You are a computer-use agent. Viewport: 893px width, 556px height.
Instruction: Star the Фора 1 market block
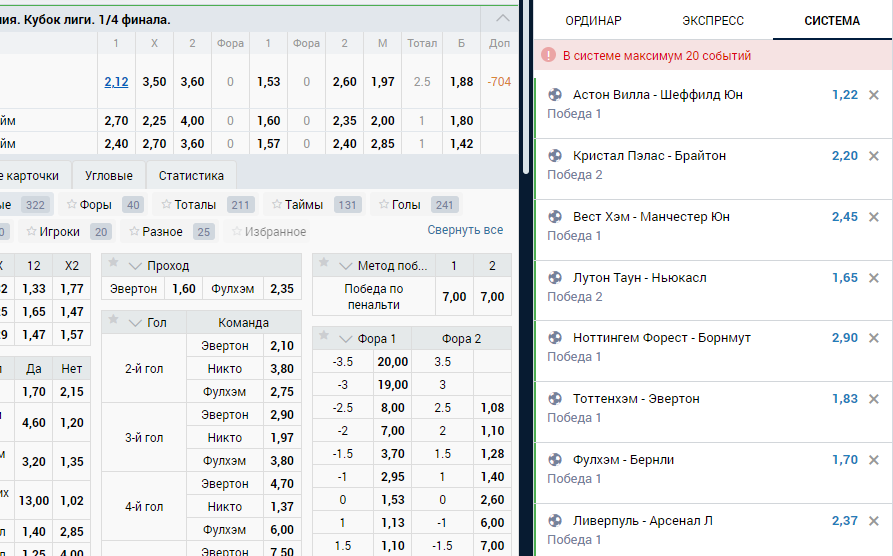pyautogui.click(x=323, y=336)
